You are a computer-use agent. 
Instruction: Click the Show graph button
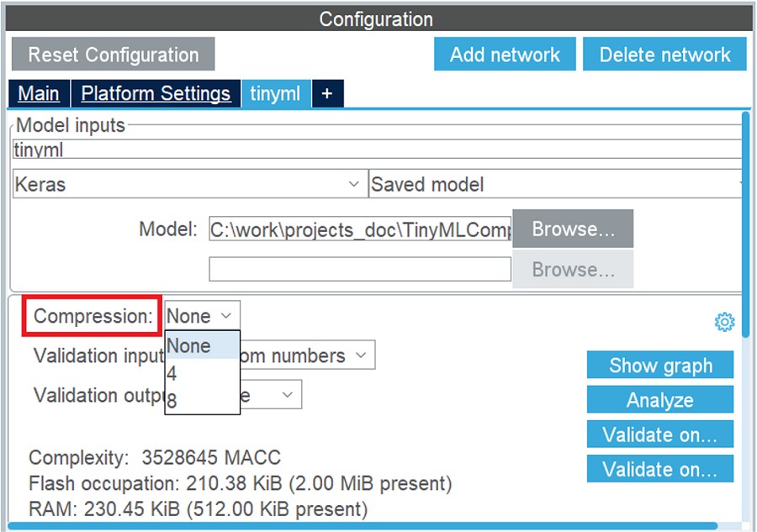[x=660, y=365]
